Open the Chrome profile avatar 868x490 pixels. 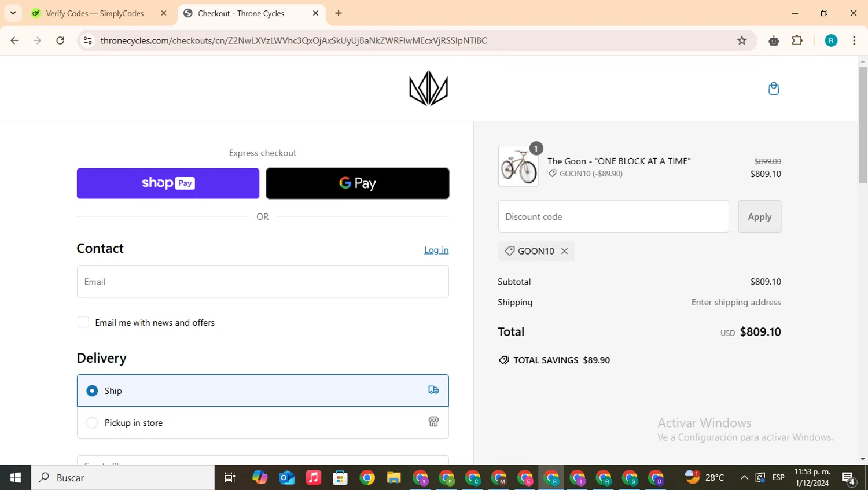pyautogui.click(x=831, y=40)
